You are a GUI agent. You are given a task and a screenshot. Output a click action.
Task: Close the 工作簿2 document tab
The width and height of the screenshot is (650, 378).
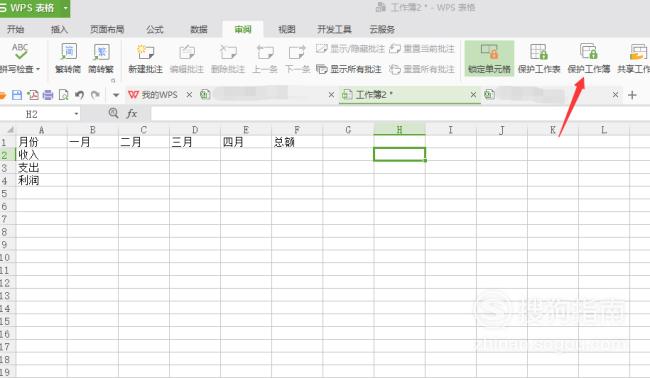point(473,95)
